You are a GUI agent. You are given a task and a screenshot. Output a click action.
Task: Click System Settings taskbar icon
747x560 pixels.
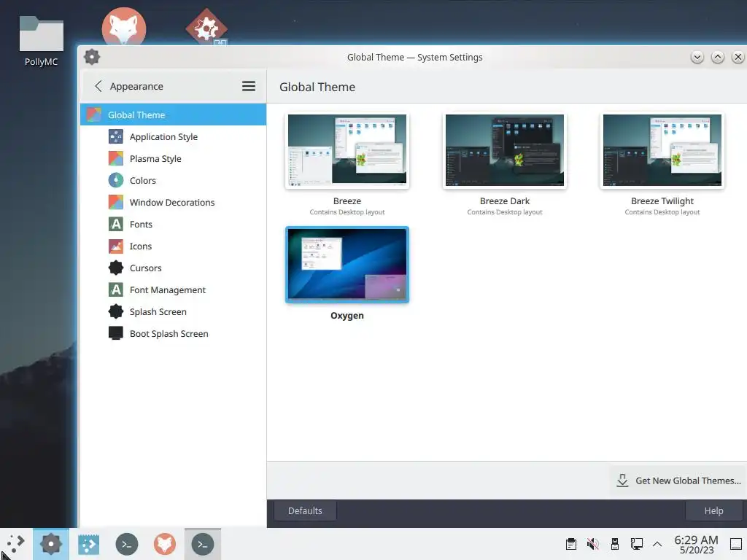[51, 544]
